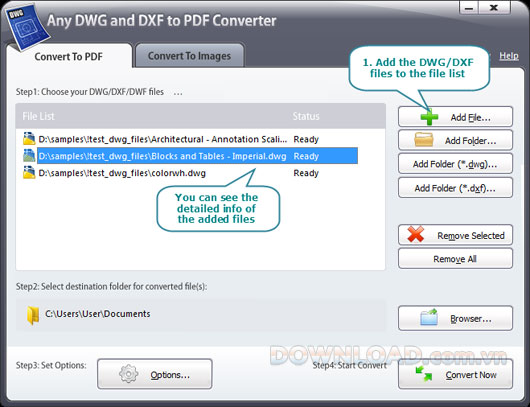This screenshot has height=407, width=530.
Task: Click the Add Folder (*.dwg) button
Action: (455, 164)
